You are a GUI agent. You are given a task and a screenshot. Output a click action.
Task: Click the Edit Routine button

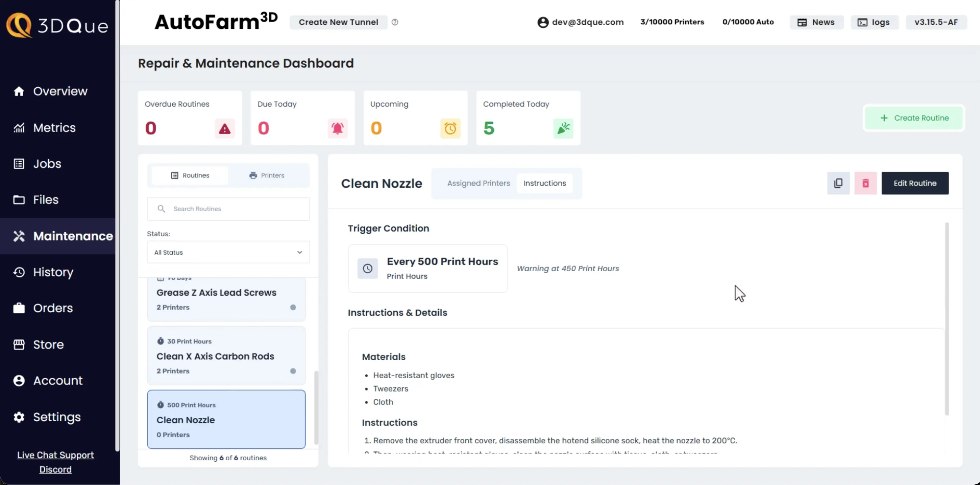[915, 183]
